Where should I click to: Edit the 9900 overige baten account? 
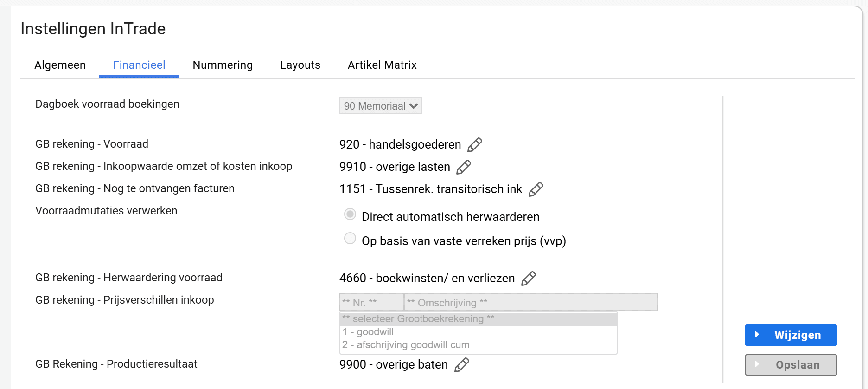coord(462,365)
